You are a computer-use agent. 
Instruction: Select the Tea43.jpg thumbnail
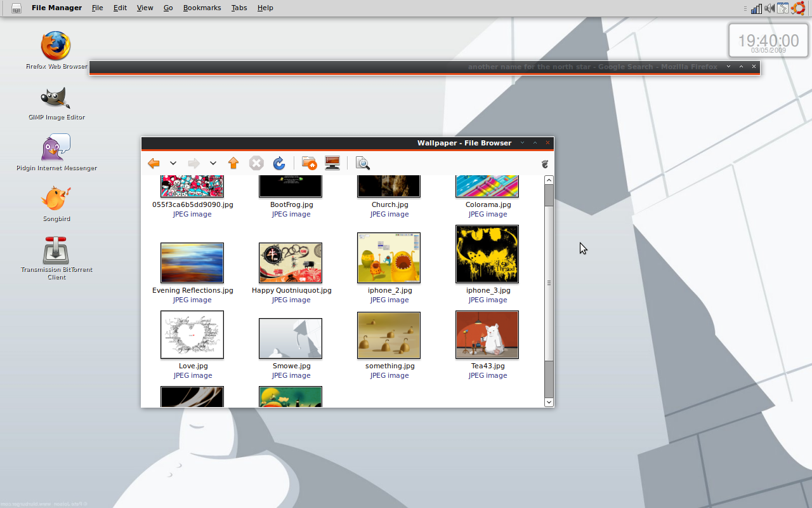(487, 335)
